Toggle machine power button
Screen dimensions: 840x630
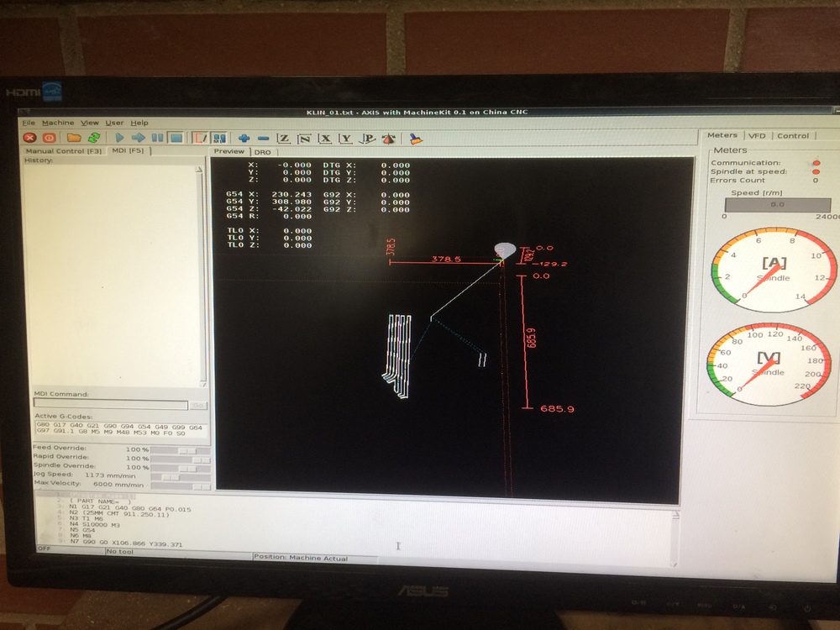click(x=49, y=137)
